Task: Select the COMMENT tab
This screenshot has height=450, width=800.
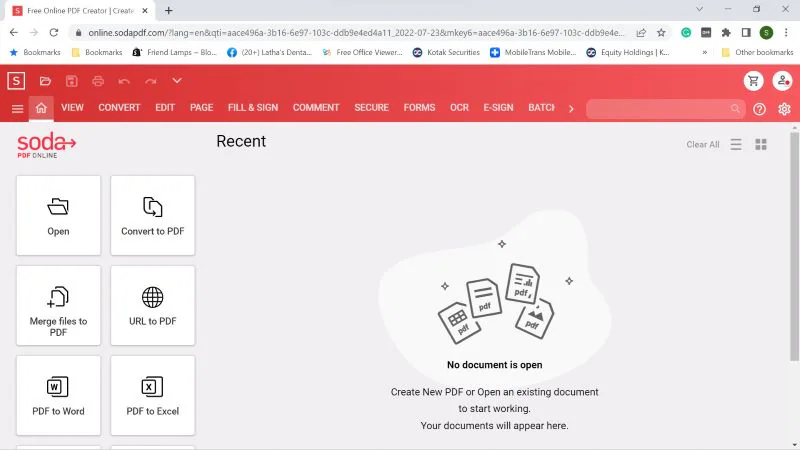Action: (316, 108)
